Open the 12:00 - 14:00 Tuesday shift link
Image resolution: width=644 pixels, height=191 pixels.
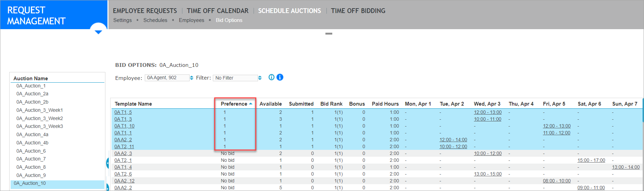453,140
